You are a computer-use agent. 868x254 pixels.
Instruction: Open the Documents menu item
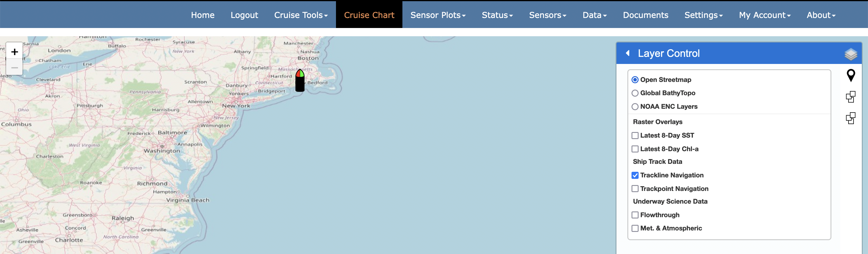645,15
